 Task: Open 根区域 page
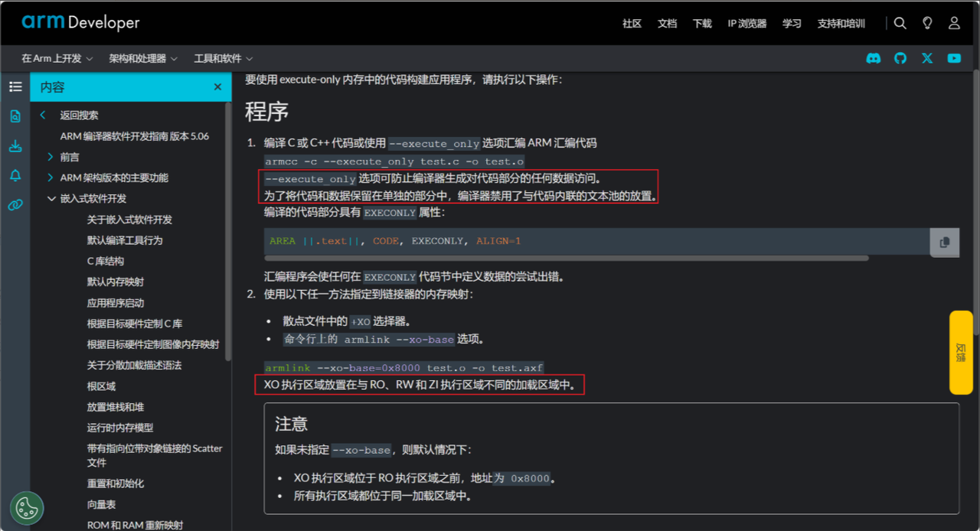point(101,386)
